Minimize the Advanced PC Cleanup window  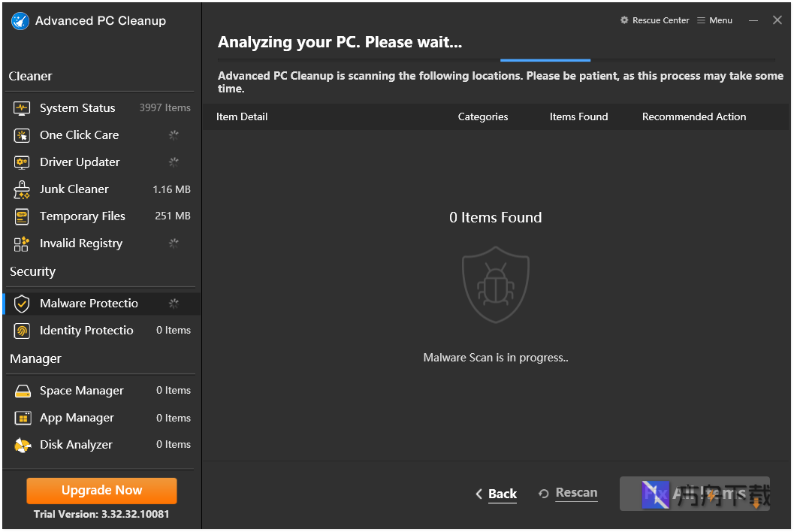click(x=753, y=20)
